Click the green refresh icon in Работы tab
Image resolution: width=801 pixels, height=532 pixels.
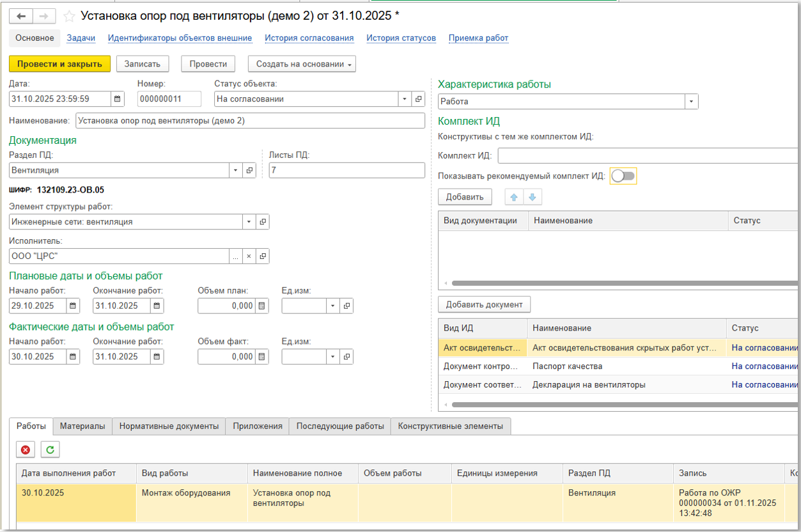coord(50,450)
